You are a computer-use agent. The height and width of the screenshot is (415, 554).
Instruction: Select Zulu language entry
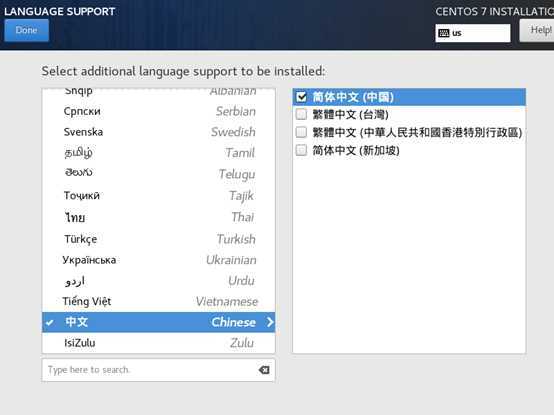click(x=158, y=343)
